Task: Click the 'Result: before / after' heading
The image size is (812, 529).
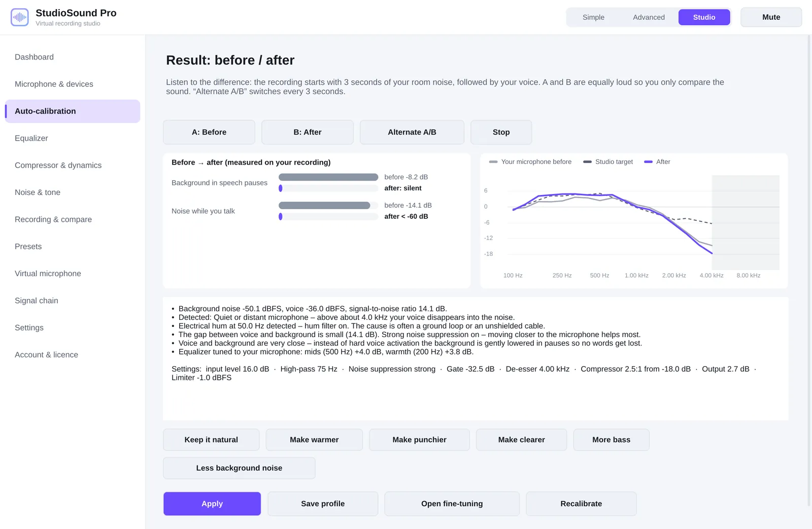Action: click(x=230, y=60)
